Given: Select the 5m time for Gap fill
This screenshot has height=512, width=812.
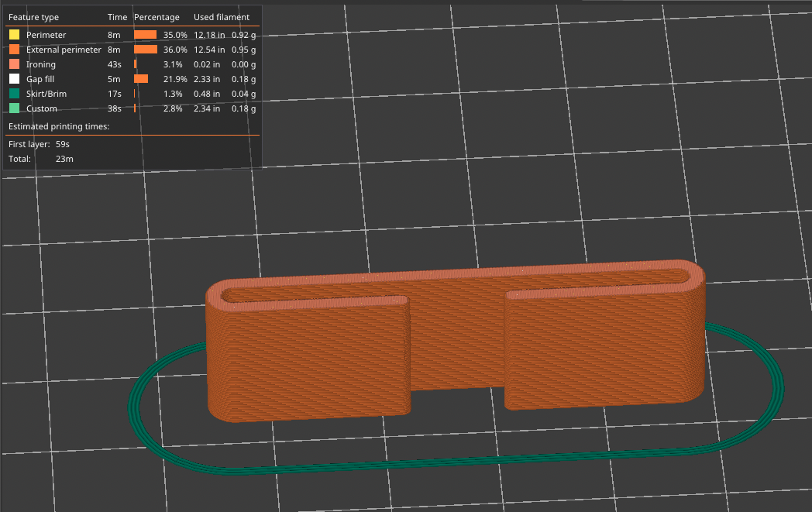Looking at the screenshot, I should [x=114, y=79].
